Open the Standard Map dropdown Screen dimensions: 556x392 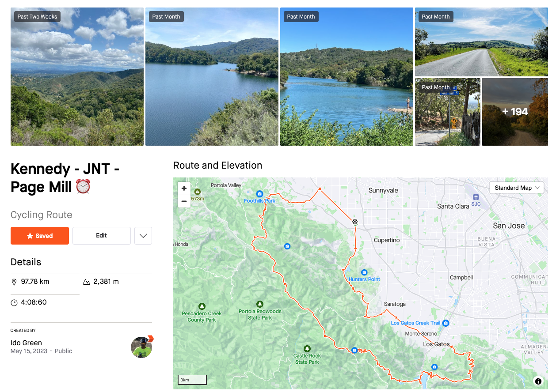[517, 188]
